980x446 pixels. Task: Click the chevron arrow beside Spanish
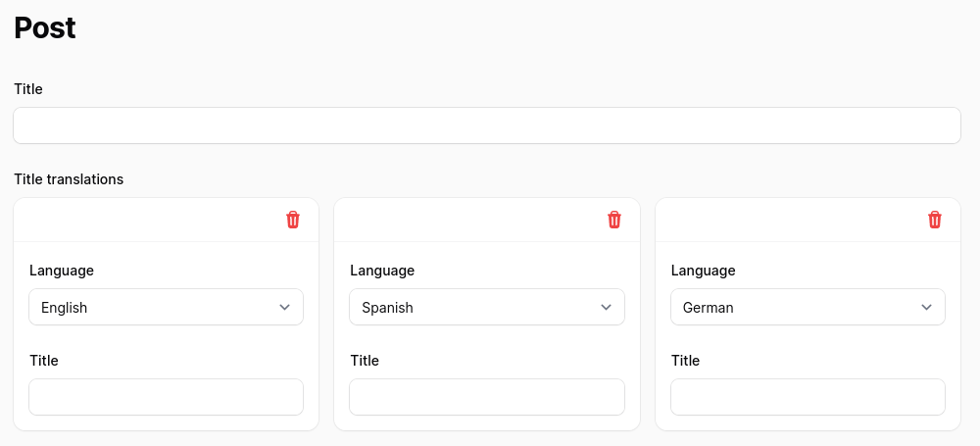pyautogui.click(x=606, y=307)
